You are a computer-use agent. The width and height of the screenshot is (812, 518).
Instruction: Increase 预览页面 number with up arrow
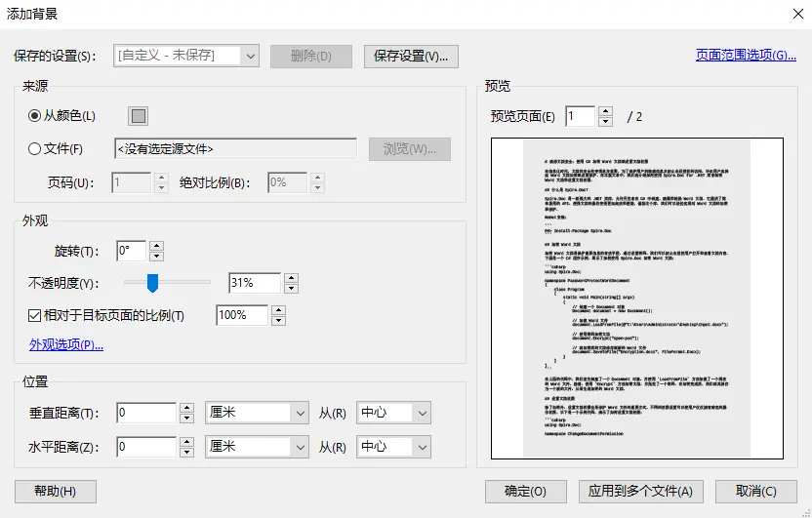(605, 111)
